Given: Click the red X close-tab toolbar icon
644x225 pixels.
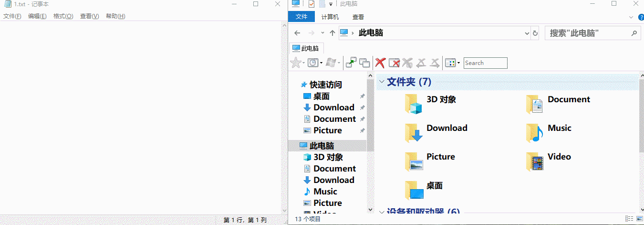Looking at the screenshot, I should pyautogui.click(x=380, y=63).
